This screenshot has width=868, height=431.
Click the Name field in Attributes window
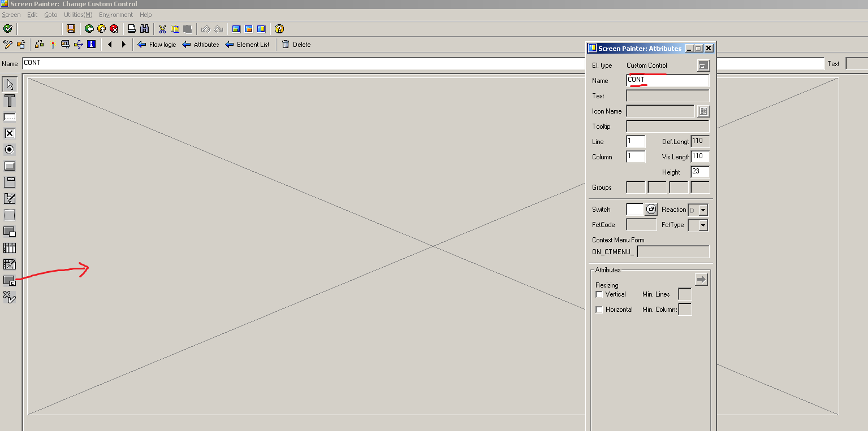pyautogui.click(x=667, y=80)
